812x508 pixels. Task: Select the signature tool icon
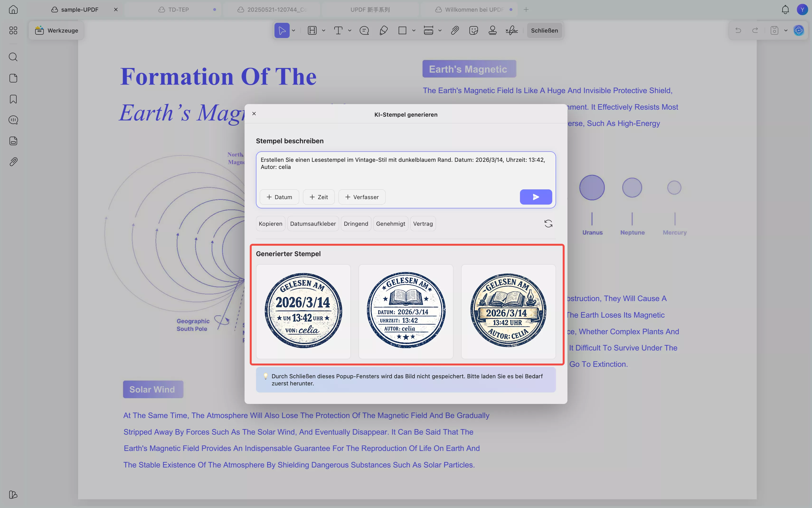pos(512,31)
